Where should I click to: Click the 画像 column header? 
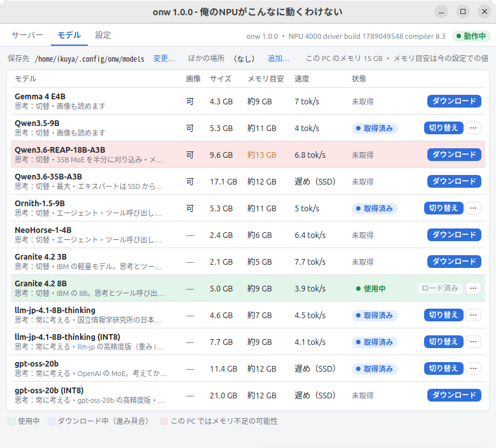193,78
